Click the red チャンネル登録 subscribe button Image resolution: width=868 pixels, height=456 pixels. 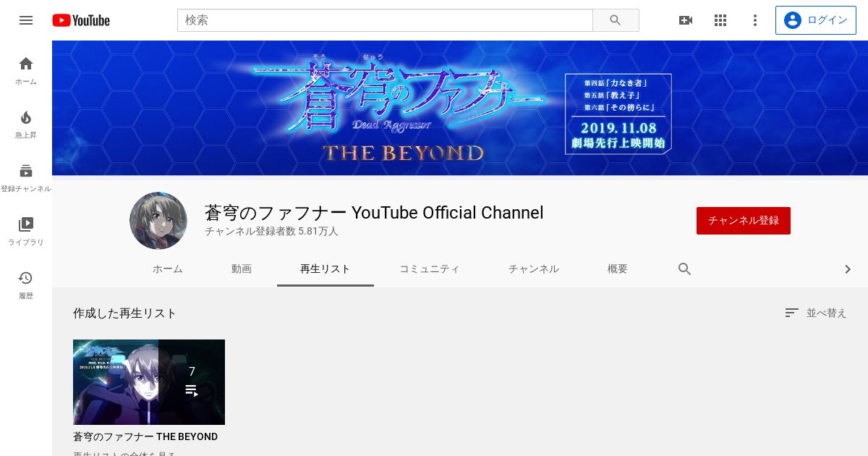tap(744, 221)
